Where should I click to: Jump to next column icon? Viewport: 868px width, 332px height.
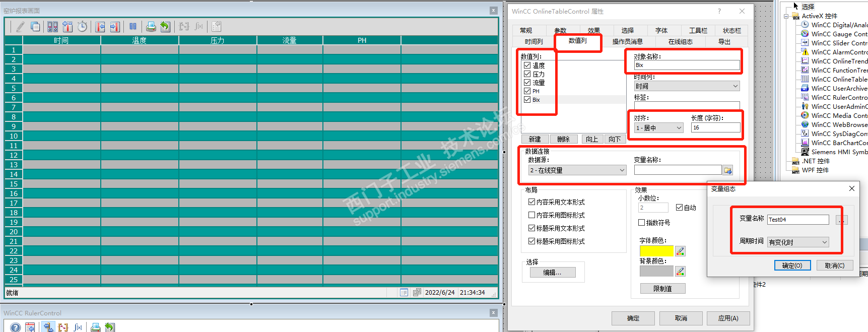(115, 27)
